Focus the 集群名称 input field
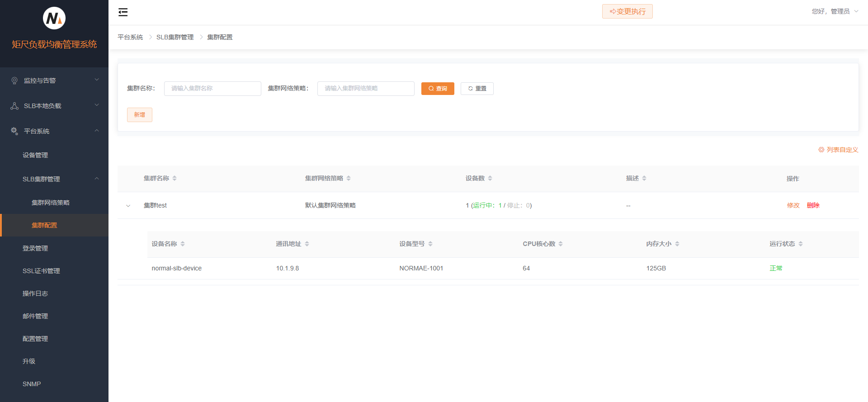This screenshot has height=402, width=868. [212, 89]
